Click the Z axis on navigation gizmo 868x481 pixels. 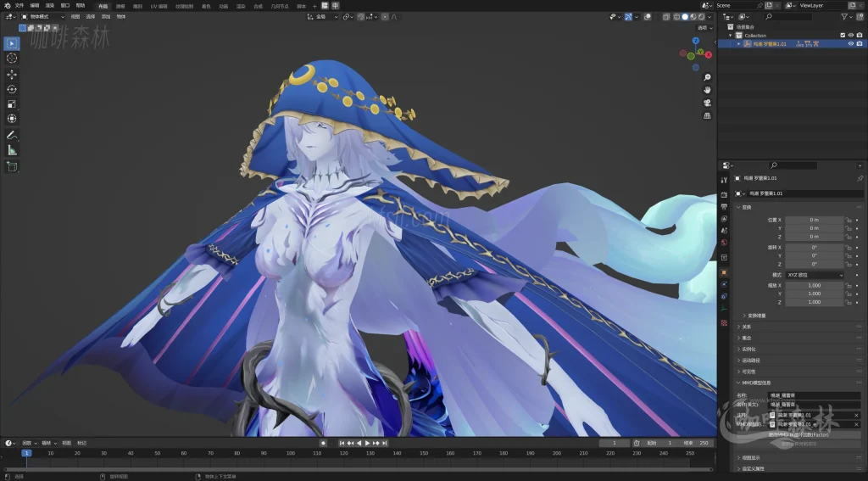click(x=696, y=41)
